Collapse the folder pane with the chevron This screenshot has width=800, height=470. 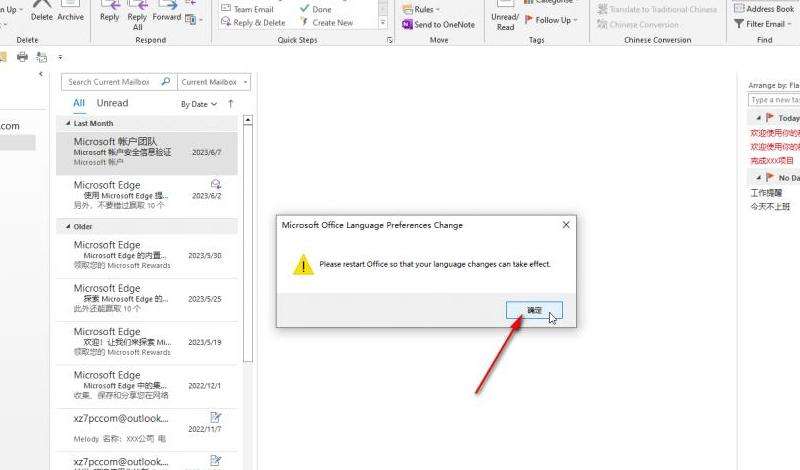pyautogui.click(x=41, y=74)
